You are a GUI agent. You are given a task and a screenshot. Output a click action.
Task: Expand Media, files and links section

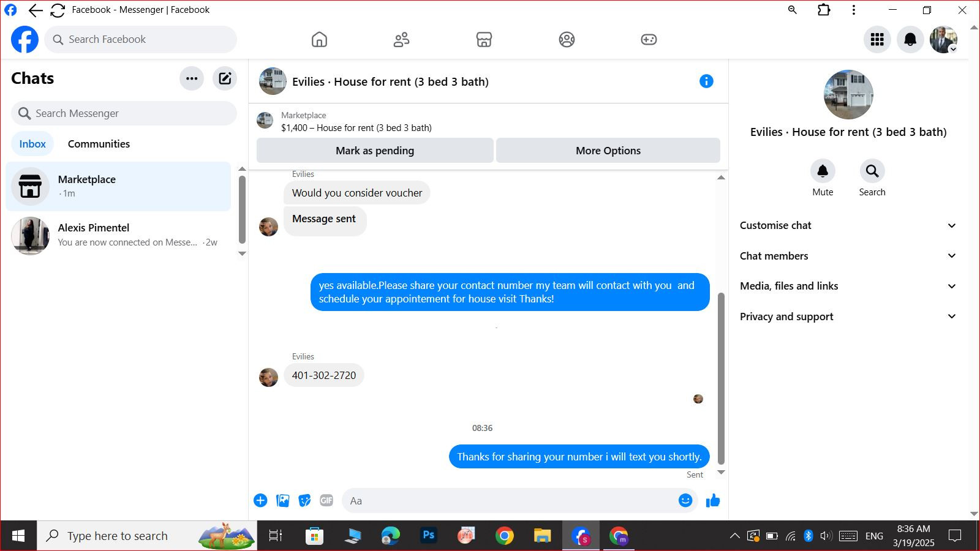click(x=848, y=286)
